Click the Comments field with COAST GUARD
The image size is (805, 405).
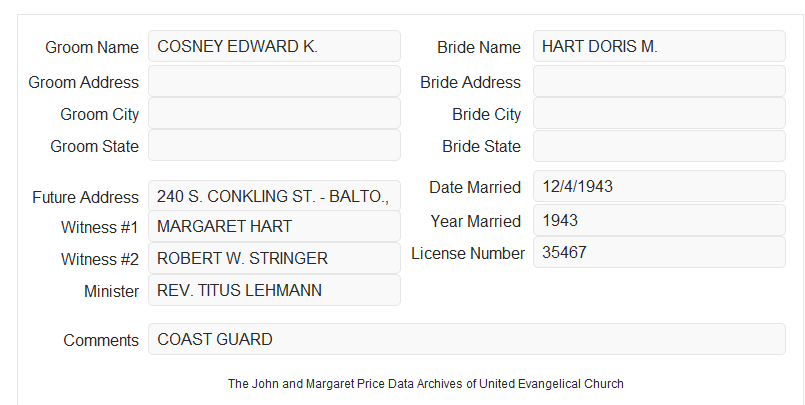(x=467, y=339)
